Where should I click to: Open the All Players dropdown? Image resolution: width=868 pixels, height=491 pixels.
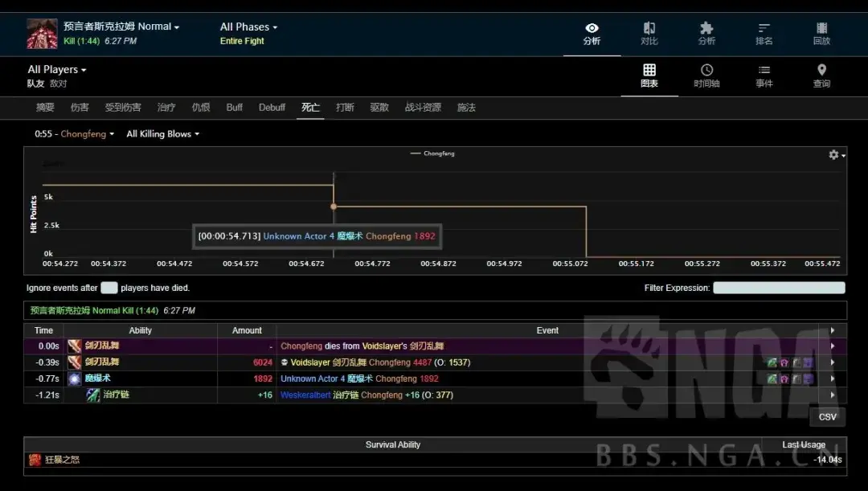56,69
